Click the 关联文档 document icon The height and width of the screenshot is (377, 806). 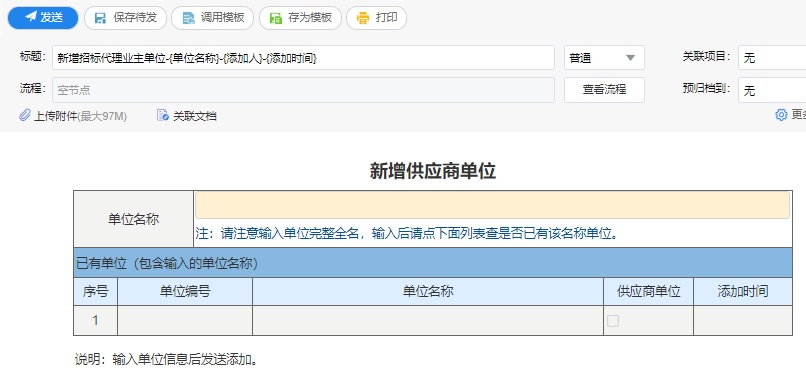coord(162,115)
